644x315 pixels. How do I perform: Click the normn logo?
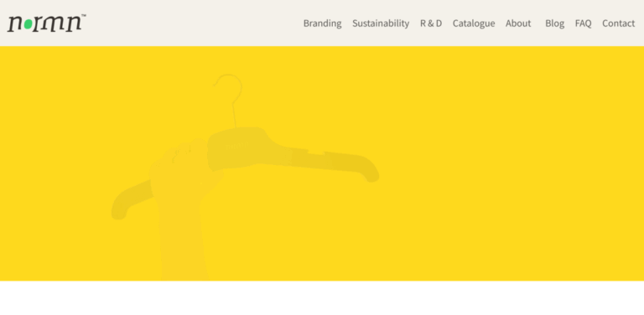46,23
